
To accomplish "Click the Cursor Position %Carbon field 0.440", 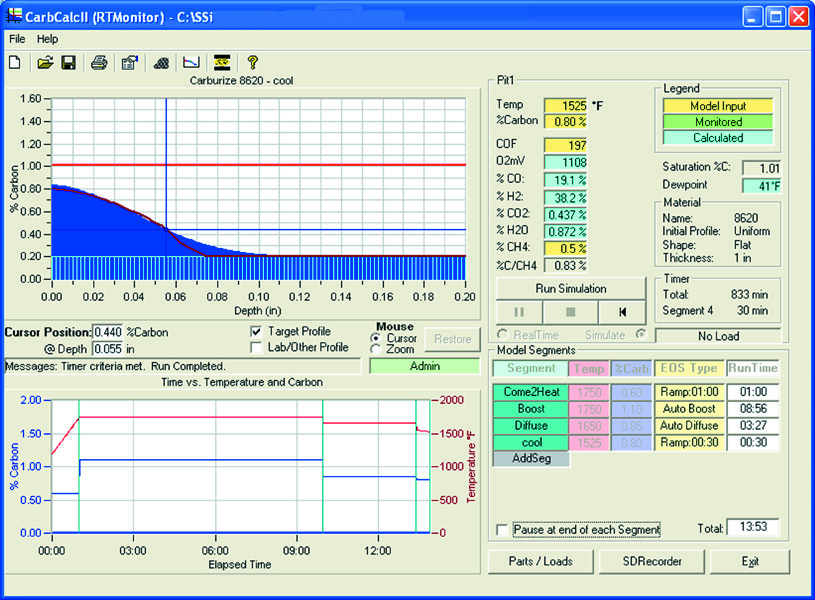I will pos(108,332).
